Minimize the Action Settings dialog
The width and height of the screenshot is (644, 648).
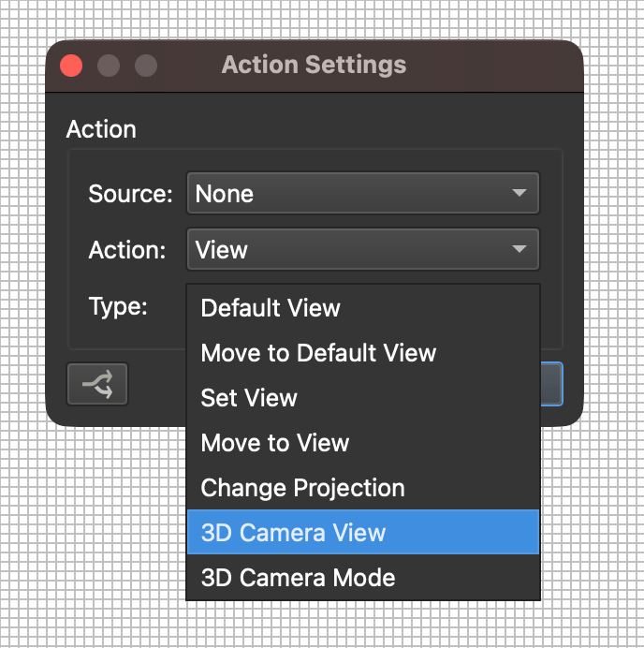coord(109,66)
